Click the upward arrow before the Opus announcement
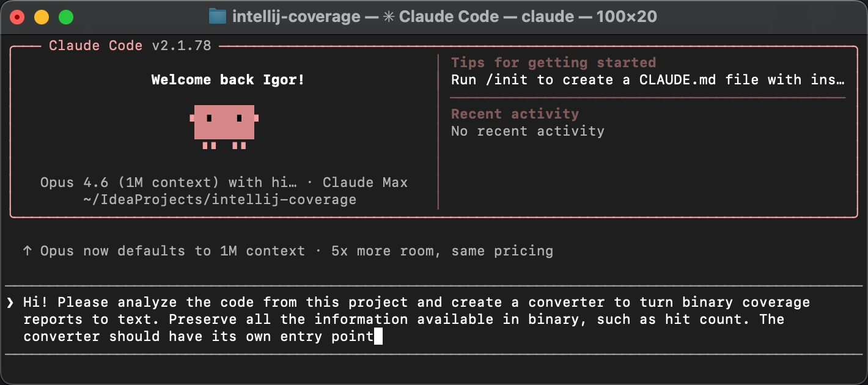 27,250
